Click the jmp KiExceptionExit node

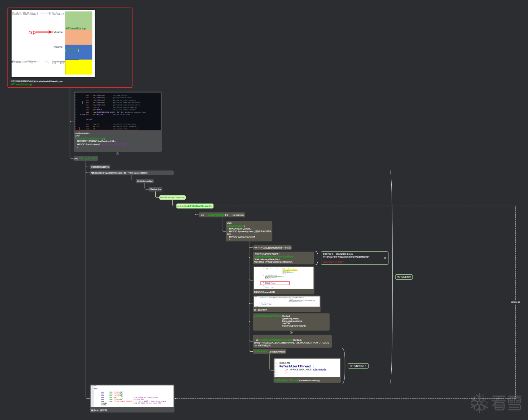tap(86, 158)
